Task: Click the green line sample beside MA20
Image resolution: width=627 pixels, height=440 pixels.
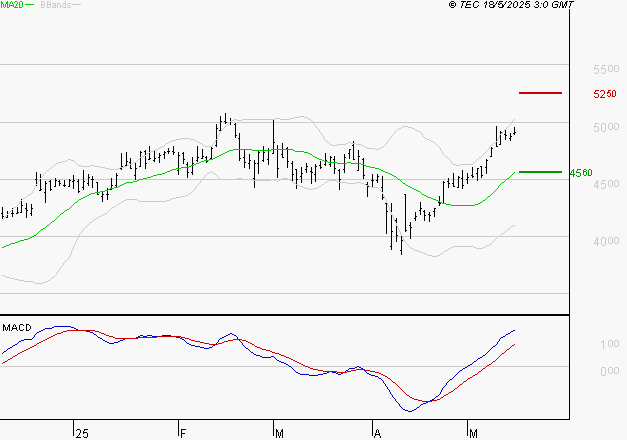Action: 29,5
